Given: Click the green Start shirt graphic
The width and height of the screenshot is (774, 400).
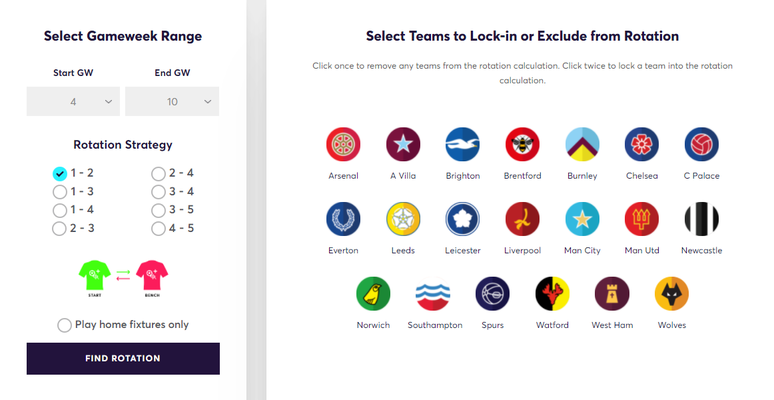Looking at the screenshot, I should [x=96, y=274].
